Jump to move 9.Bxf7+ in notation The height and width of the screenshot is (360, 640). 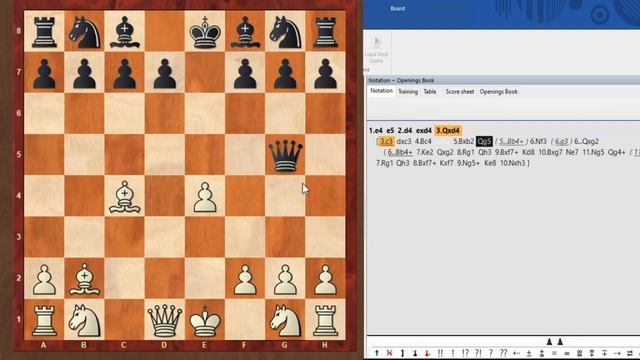507,152
